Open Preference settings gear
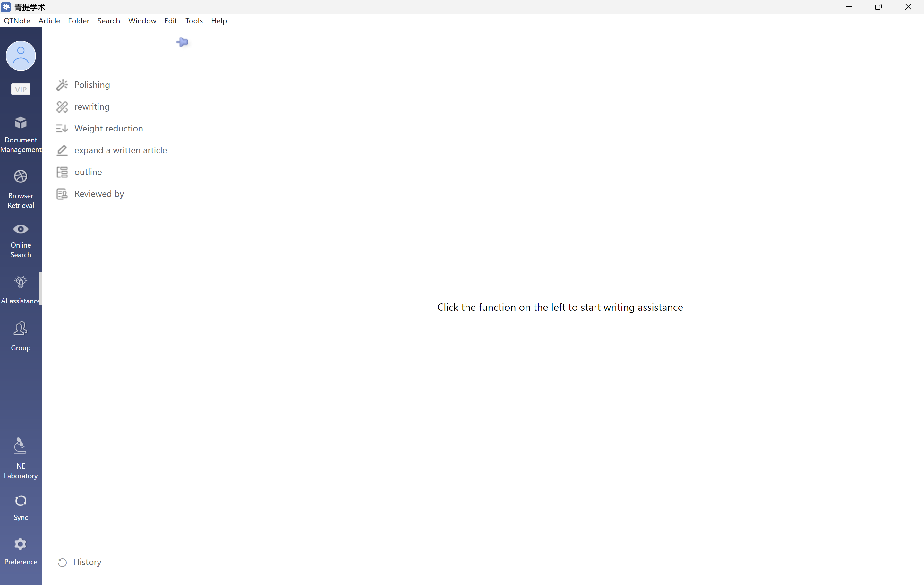This screenshot has height=585, width=924. (21, 544)
